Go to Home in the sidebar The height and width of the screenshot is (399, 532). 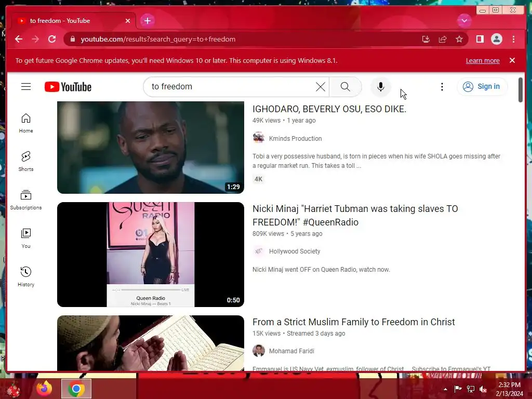tap(26, 123)
